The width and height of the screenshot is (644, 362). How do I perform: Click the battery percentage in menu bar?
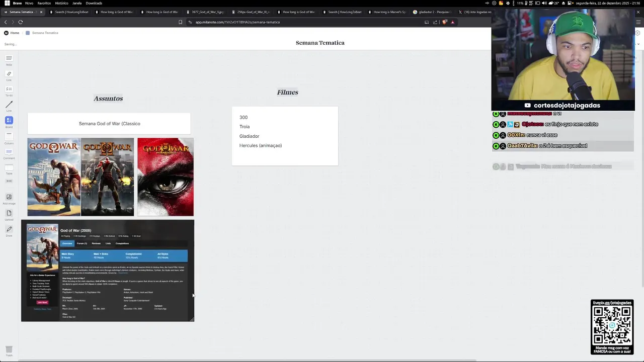[520, 3]
